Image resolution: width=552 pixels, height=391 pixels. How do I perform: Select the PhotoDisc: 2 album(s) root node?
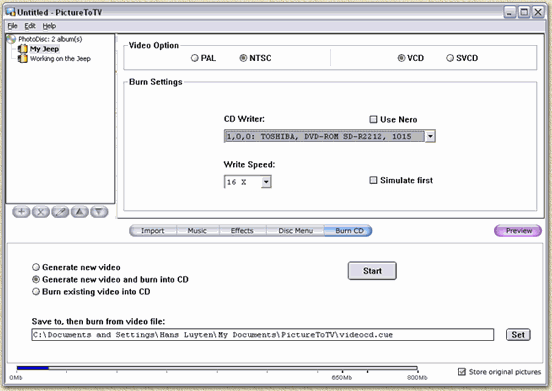point(50,39)
